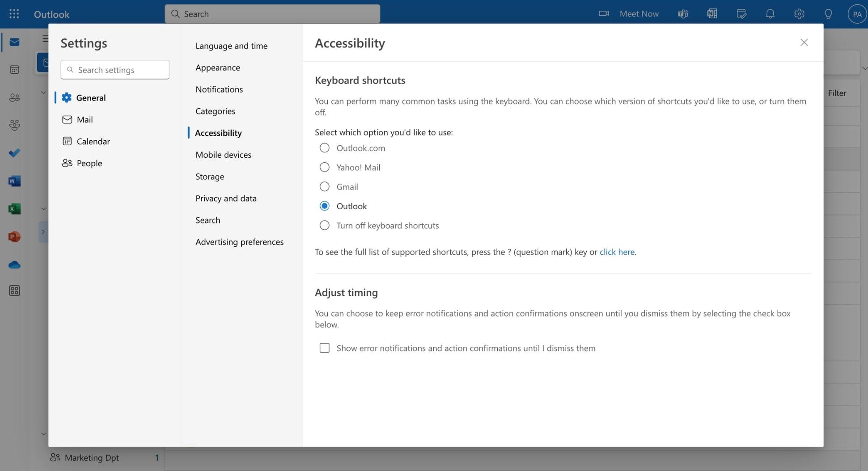Viewport: 868px width, 471px height.
Task: Open OneDrive from the left sidebar
Action: click(x=14, y=264)
